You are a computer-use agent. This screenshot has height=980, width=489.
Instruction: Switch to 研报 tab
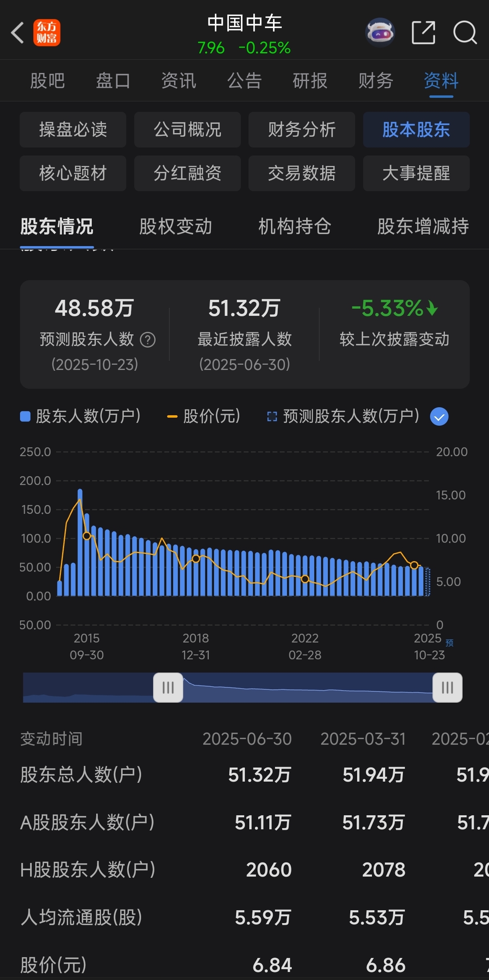pyautogui.click(x=310, y=81)
